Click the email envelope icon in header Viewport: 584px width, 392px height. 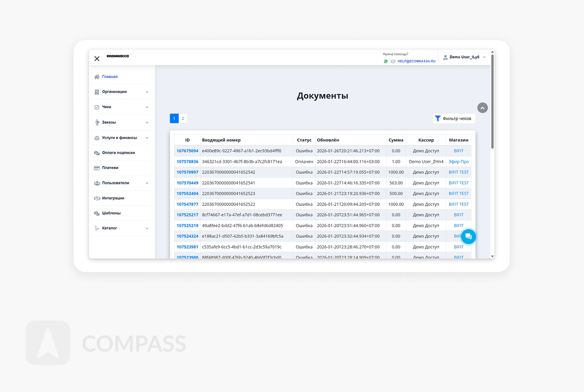click(393, 61)
